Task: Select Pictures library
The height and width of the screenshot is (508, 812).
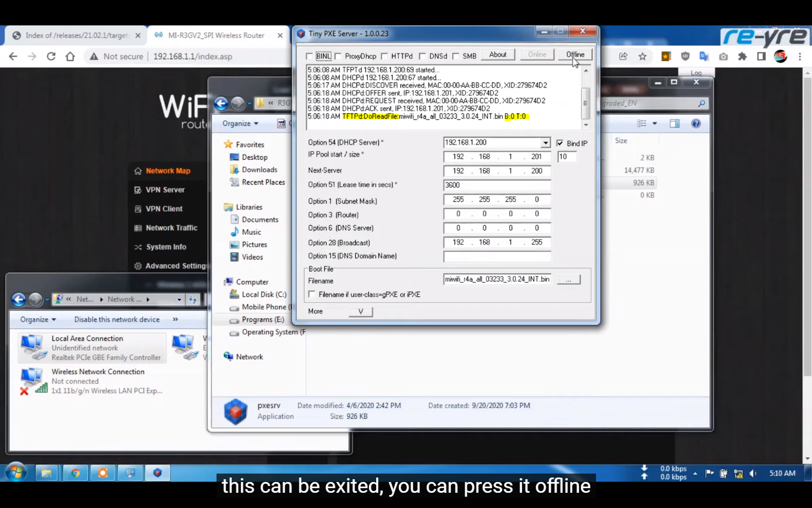Action: point(254,244)
